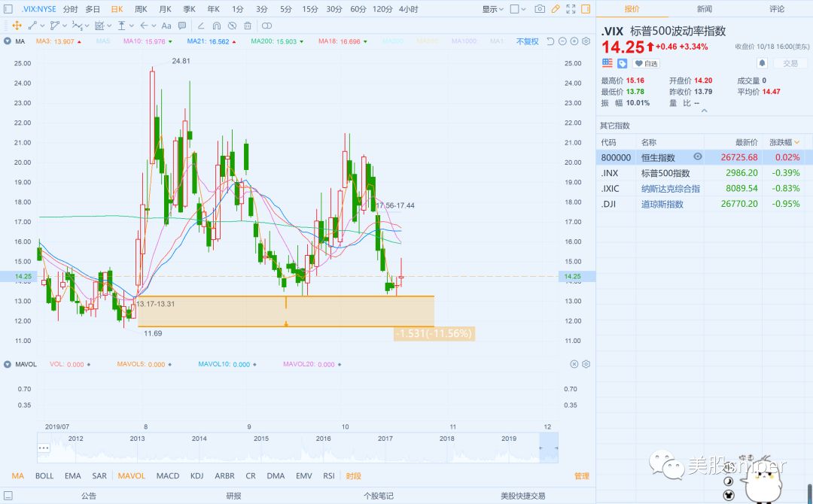Enter fullscreen chart view

click(x=571, y=9)
